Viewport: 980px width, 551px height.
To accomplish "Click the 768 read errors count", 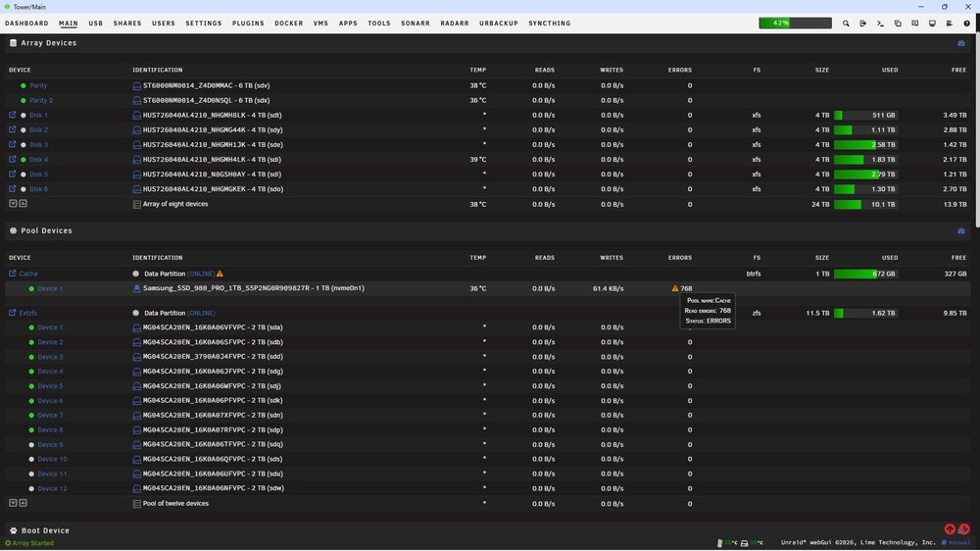I will 686,288.
